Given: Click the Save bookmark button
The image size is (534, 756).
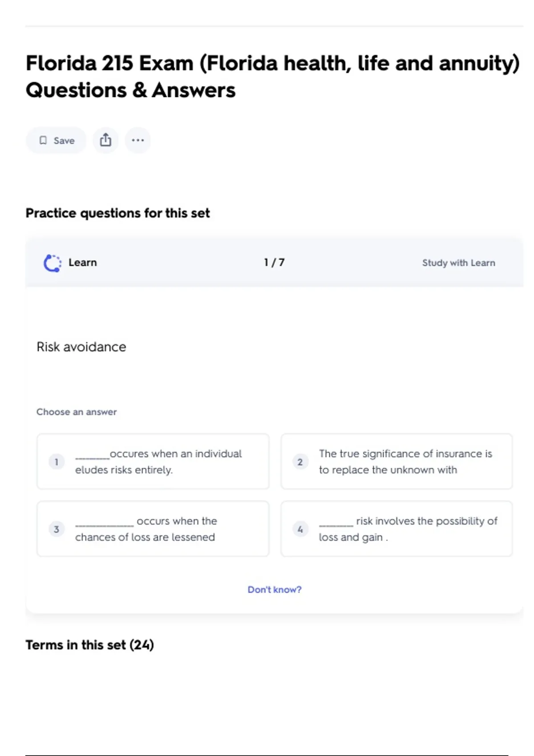Looking at the screenshot, I should coord(56,141).
